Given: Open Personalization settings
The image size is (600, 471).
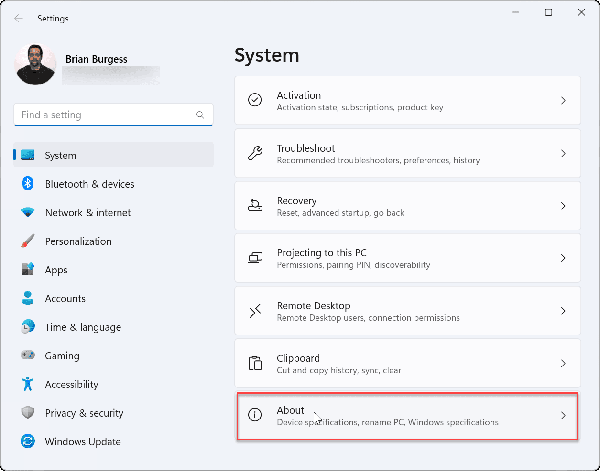Looking at the screenshot, I should [x=78, y=241].
